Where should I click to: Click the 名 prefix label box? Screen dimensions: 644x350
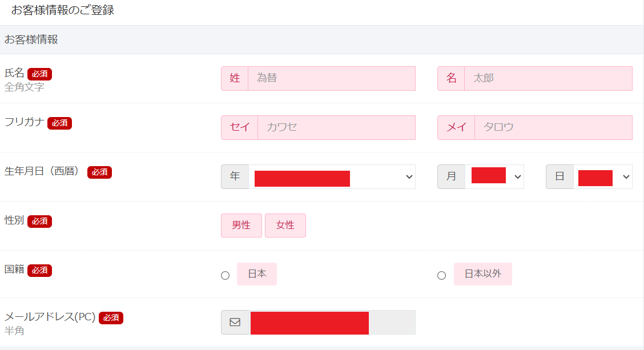click(x=452, y=78)
